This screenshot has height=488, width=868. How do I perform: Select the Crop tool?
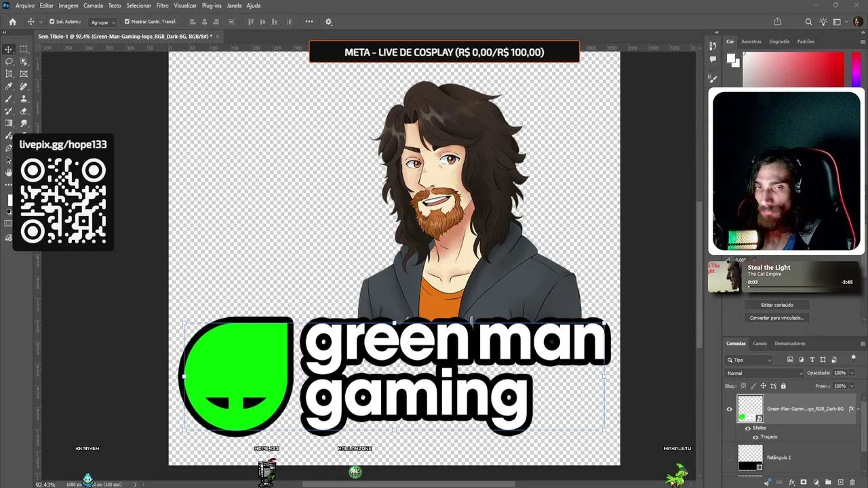tap(9, 74)
